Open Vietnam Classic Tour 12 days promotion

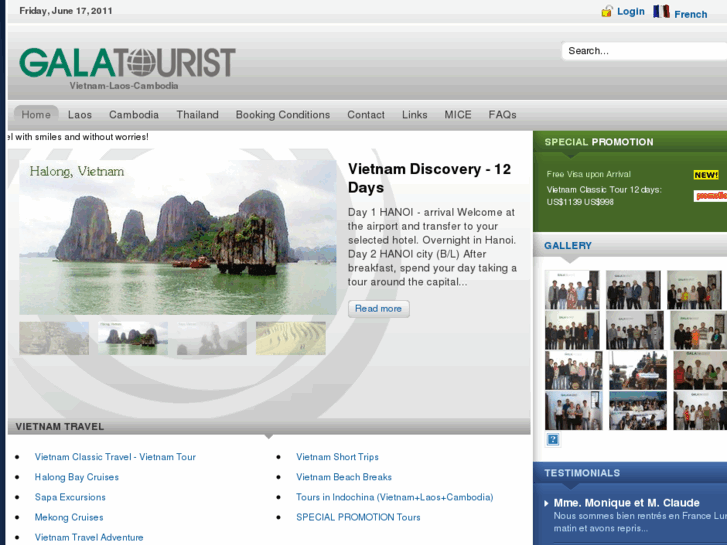[604, 196]
